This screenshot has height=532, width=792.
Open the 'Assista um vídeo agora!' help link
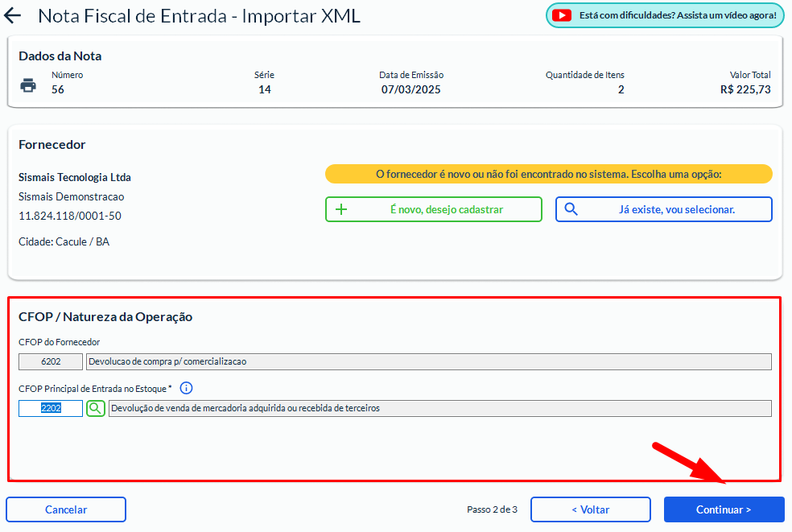tap(677, 15)
